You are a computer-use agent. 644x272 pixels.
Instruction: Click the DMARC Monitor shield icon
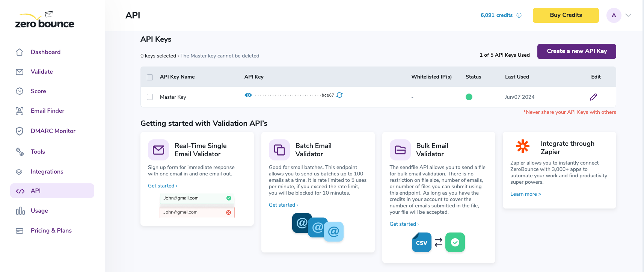[20, 131]
